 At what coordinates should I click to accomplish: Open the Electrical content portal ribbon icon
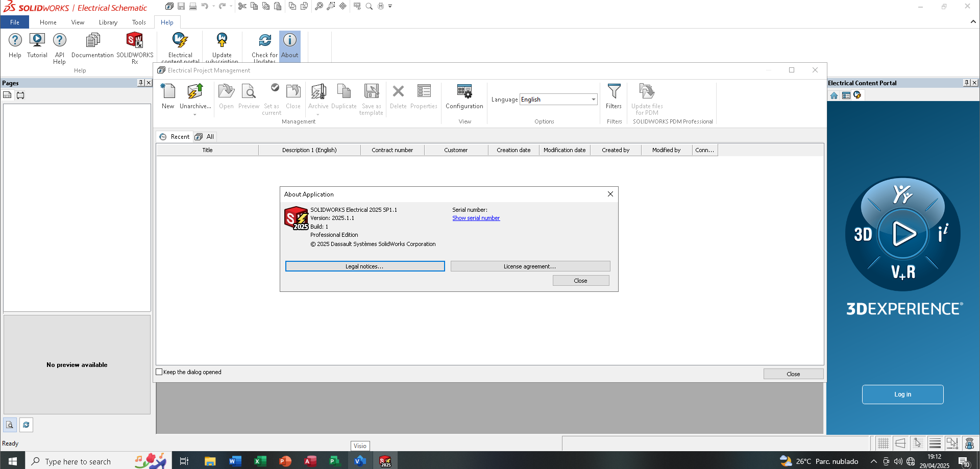180,40
